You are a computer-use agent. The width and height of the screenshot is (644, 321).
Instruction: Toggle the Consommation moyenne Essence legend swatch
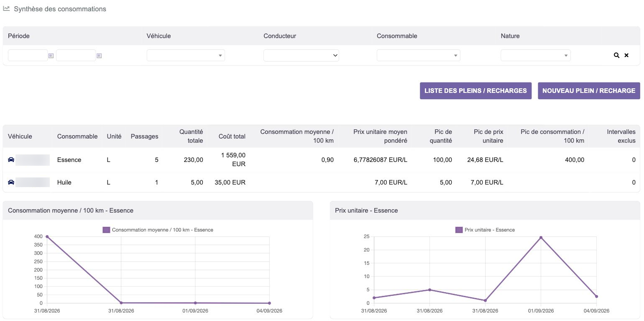click(x=106, y=230)
